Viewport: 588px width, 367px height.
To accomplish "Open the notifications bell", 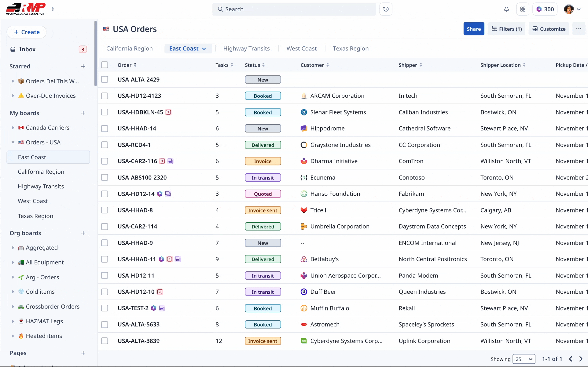I will [x=506, y=9].
